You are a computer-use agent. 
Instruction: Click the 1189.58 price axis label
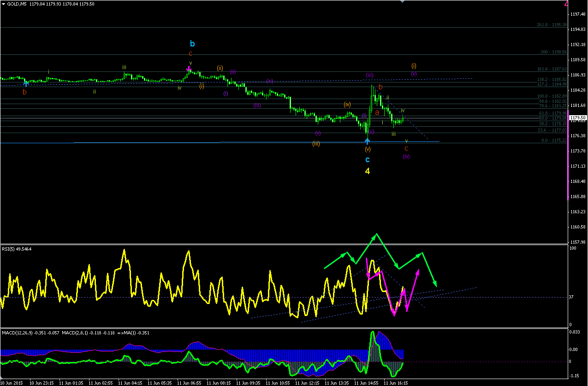tap(578, 60)
